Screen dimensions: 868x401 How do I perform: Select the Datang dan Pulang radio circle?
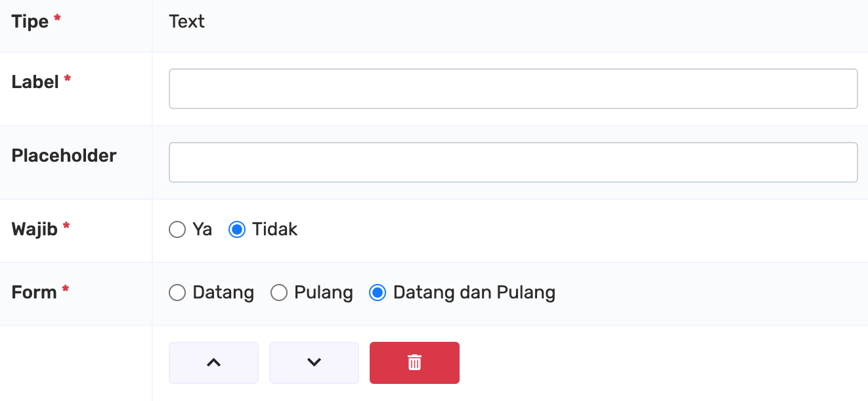coord(378,293)
